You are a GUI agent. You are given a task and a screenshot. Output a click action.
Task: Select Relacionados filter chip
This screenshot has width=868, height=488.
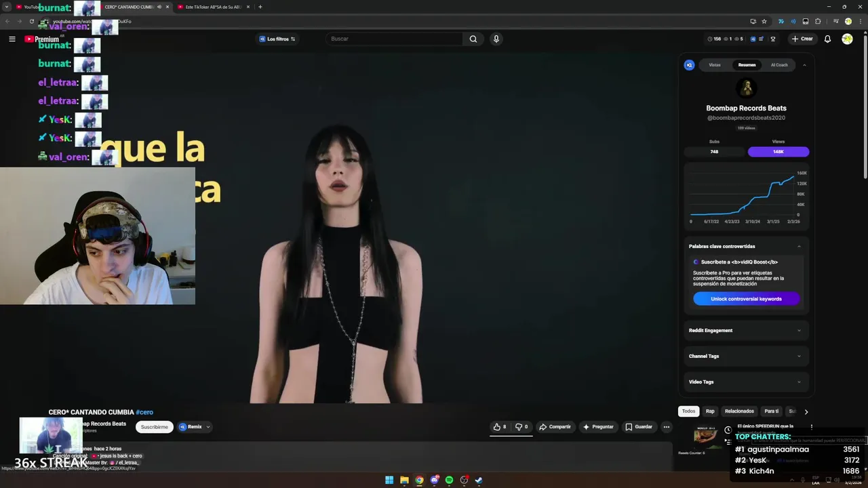point(739,411)
